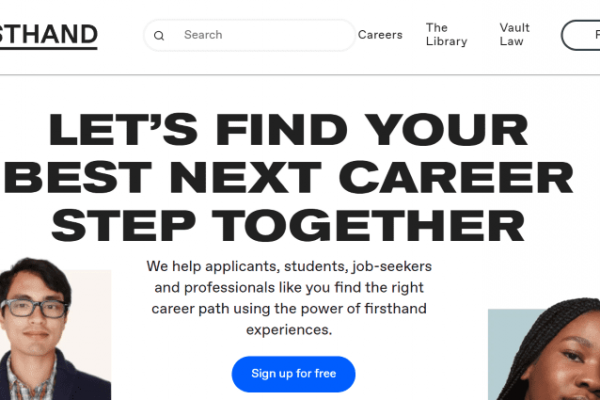Click the word "firsthand" in description

(395, 309)
